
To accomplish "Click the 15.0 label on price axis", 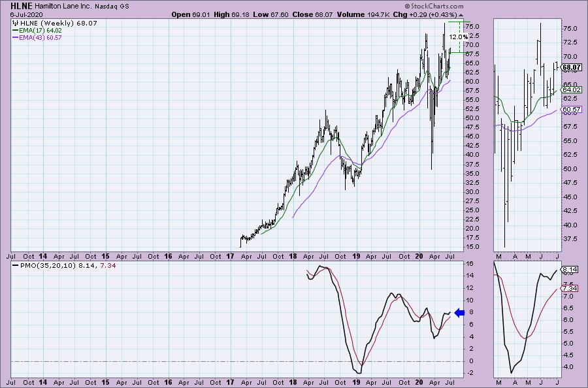I will point(472,247).
